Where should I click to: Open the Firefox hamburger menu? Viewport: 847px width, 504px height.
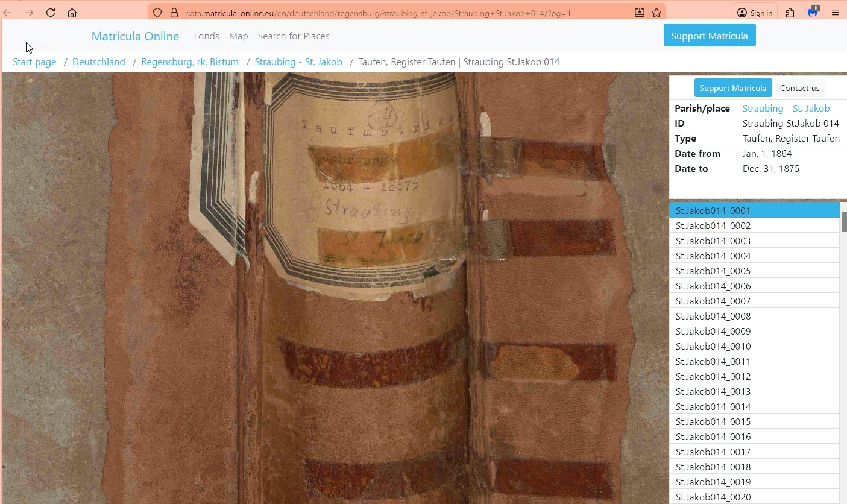point(835,13)
